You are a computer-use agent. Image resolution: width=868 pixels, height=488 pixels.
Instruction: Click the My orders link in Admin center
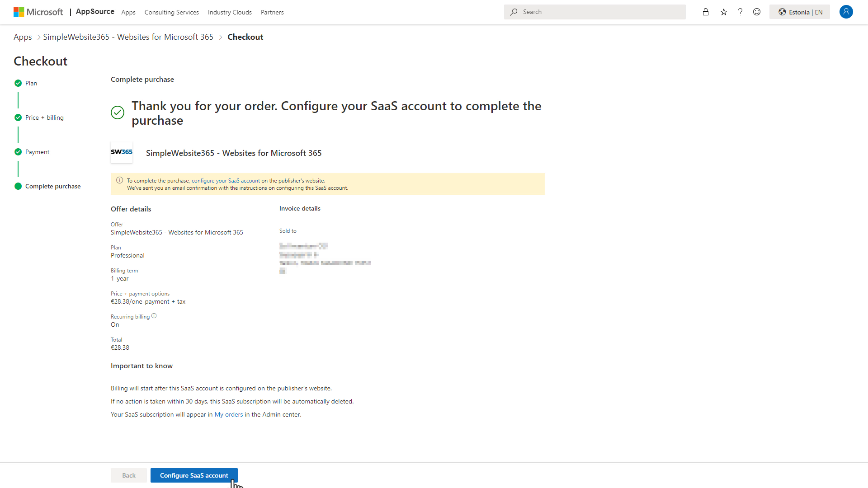pos(229,414)
